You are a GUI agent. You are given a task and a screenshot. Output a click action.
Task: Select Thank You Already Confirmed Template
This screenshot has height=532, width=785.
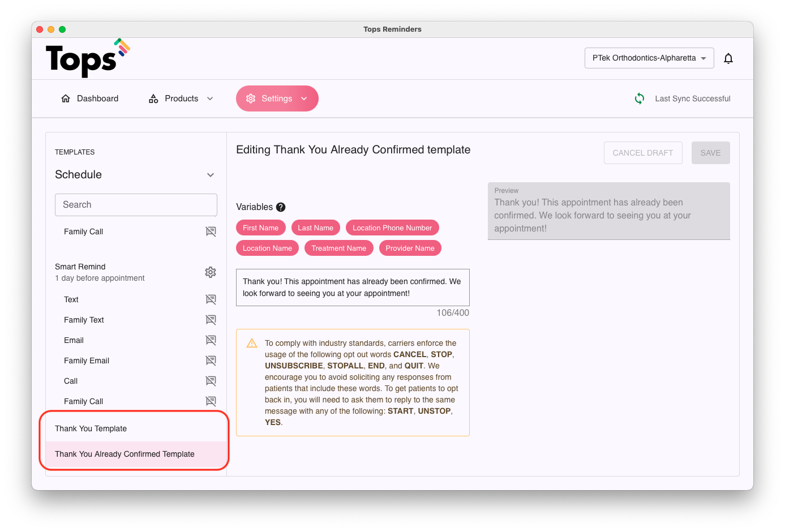tap(136, 454)
